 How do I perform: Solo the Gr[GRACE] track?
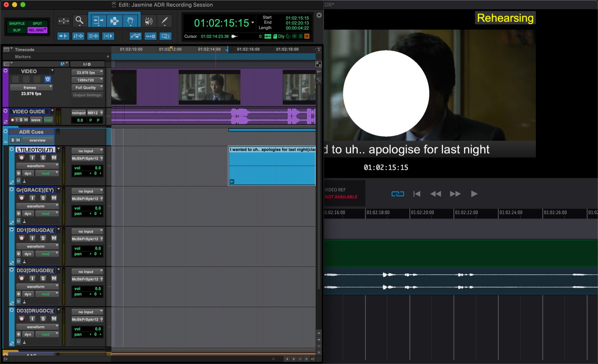click(x=43, y=198)
